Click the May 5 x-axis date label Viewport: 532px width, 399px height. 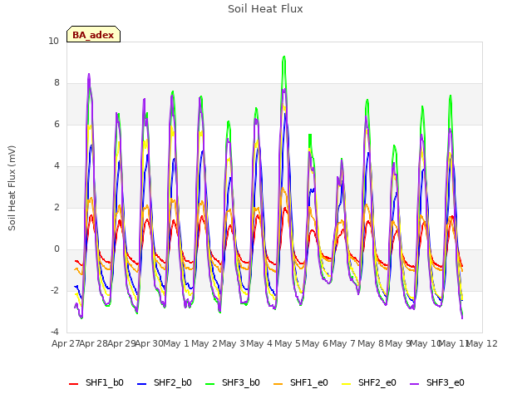pos(288,343)
